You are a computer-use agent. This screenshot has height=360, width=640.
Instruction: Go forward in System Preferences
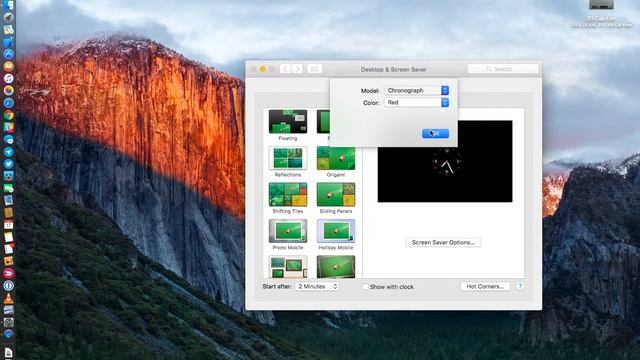click(x=298, y=69)
